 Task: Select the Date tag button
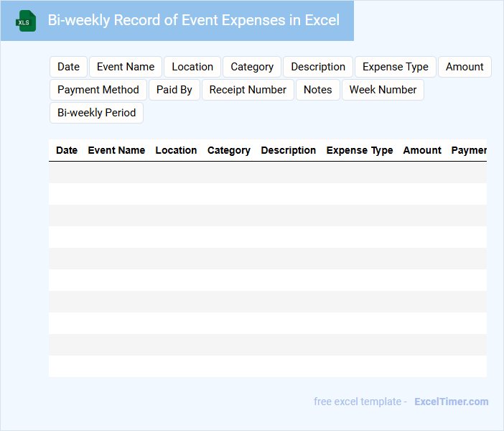[68, 67]
